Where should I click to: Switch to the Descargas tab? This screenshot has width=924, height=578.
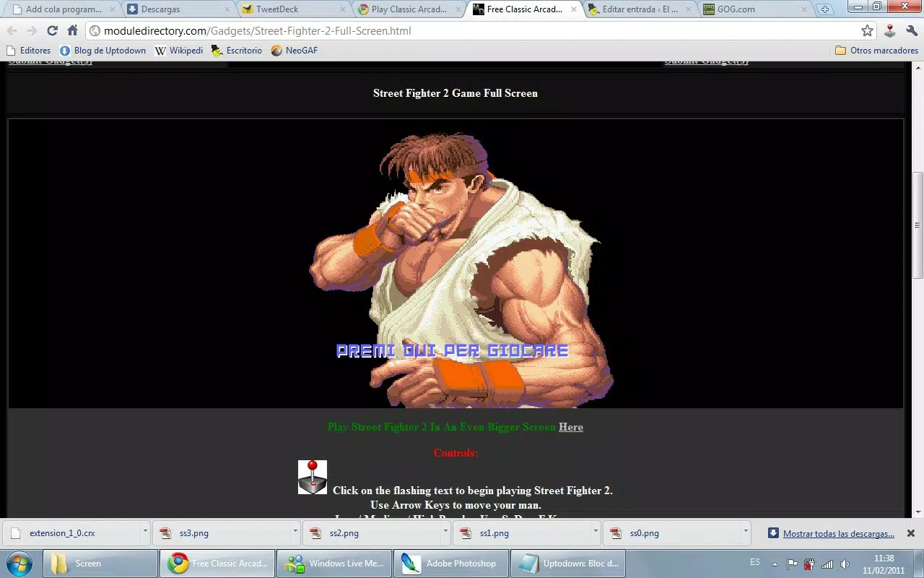pyautogui.click(x=178, y=9)
